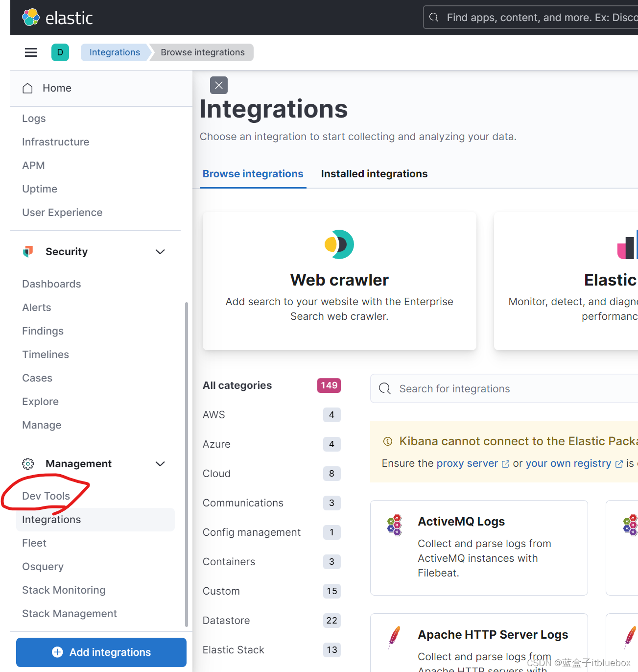The image size is (638, 672).
Task: Click the Web crawler logo icon
Action: 339,244
